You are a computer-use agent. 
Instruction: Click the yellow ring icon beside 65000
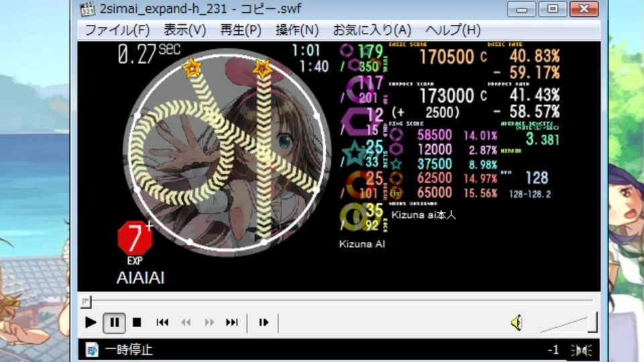tap(396, 193)
